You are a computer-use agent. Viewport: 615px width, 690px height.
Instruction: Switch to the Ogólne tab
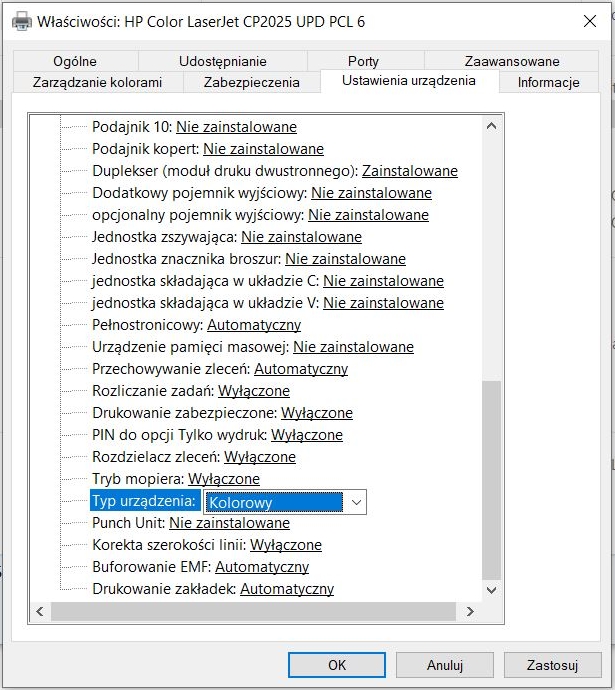pyautogui.click(x=75, y=61)
